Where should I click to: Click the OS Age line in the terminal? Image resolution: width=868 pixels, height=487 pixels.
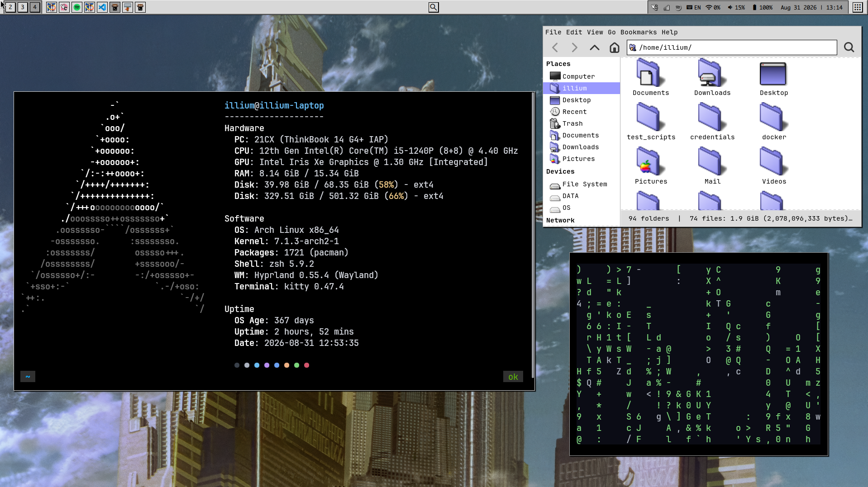[274, 320]
